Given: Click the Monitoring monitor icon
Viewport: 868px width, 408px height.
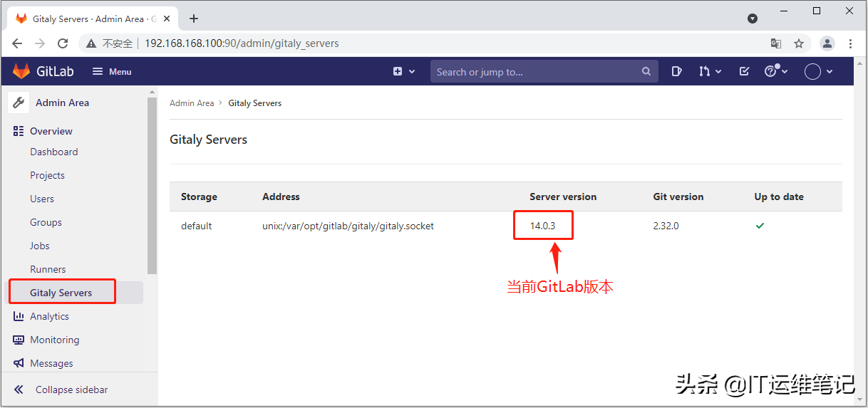Looking at the screenshot, I should [x=19, y=340].
